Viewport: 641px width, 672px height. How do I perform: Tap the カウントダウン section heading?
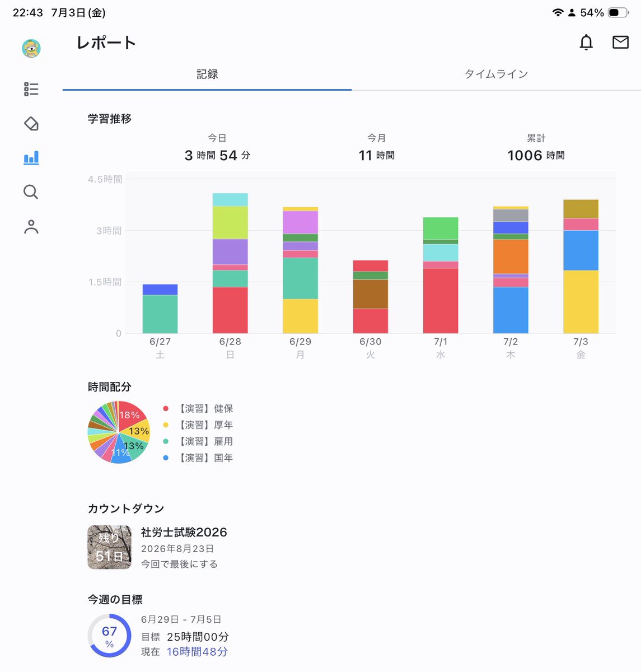[x=126, y=508]
